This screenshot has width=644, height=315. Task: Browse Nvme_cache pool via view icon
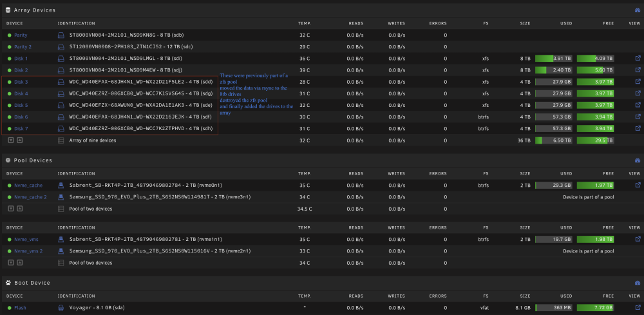pyautogui.click(x=638, y=185)
